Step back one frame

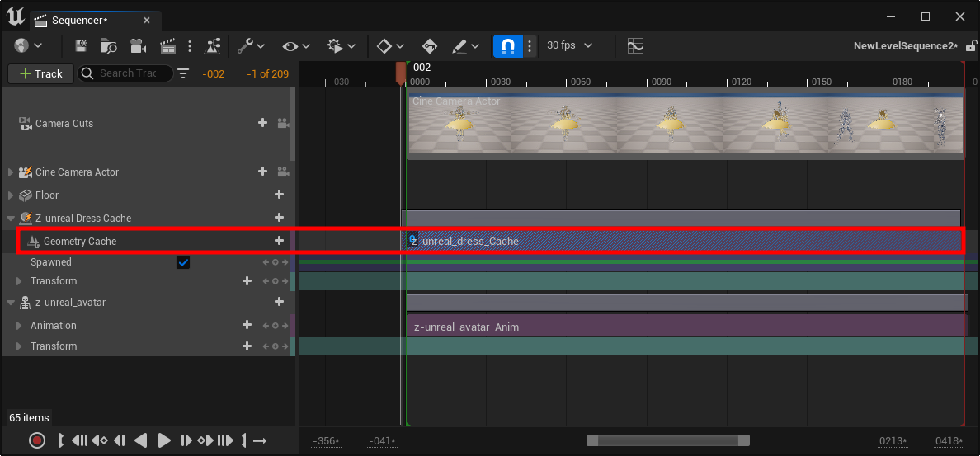coord(120,440)
